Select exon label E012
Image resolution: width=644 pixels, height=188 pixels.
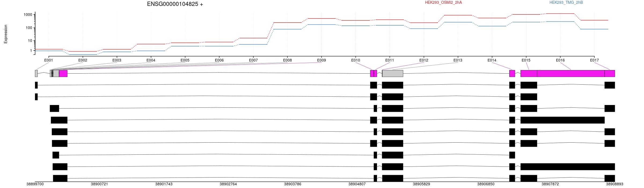point(424,60)
